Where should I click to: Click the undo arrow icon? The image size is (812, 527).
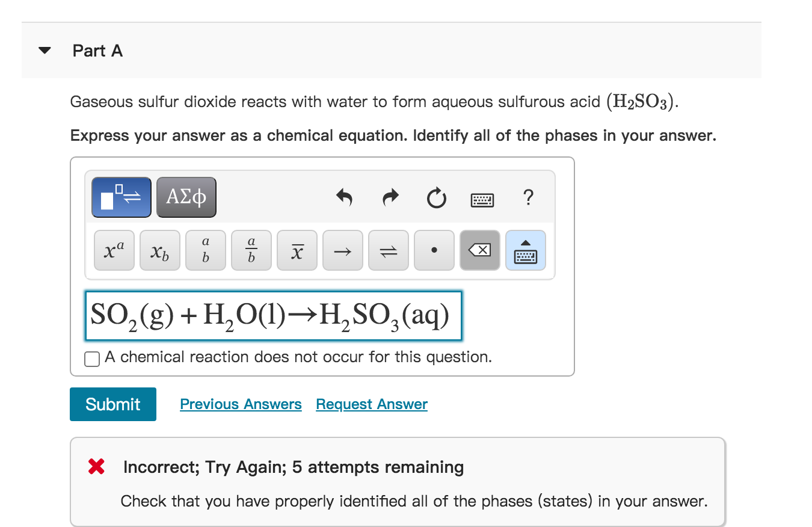click(344, 197)
